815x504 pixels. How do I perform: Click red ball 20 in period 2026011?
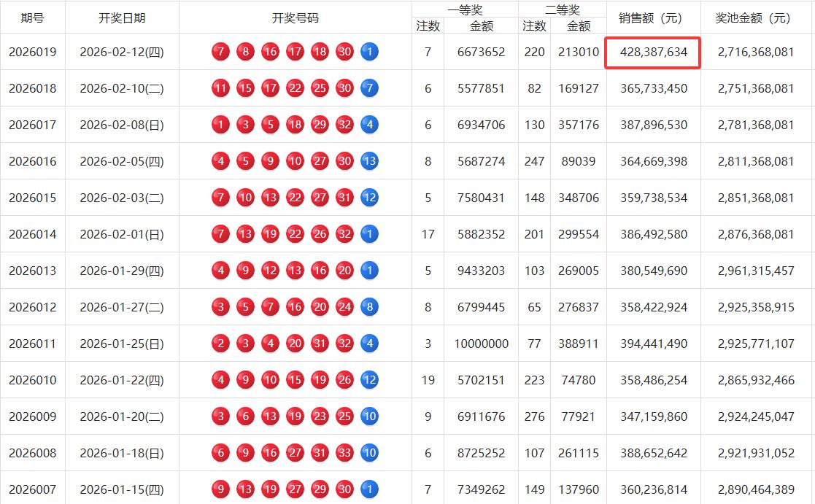(x=294, y=344)
